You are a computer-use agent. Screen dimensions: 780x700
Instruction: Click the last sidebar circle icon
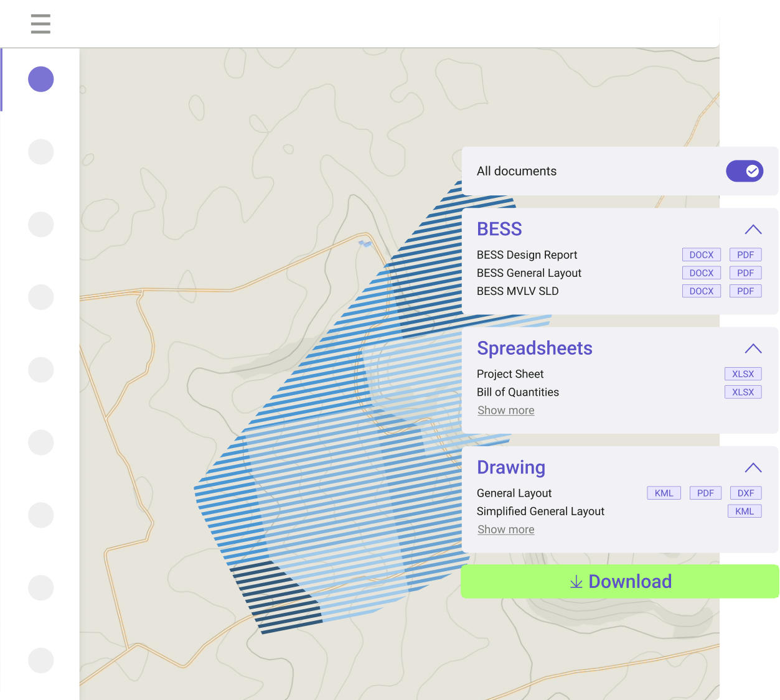(41, 660)
